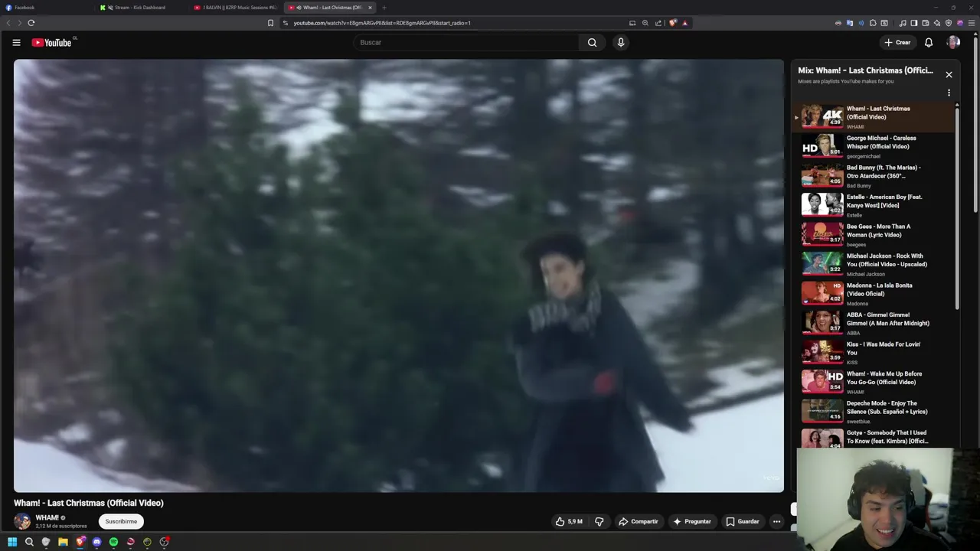Click the Crear button

[x=897, y=43]
